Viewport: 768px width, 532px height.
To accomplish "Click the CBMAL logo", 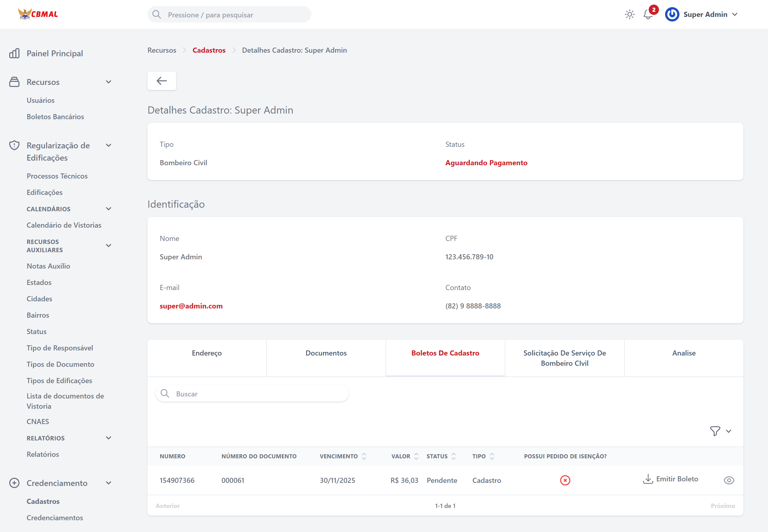I will [38, 14].
